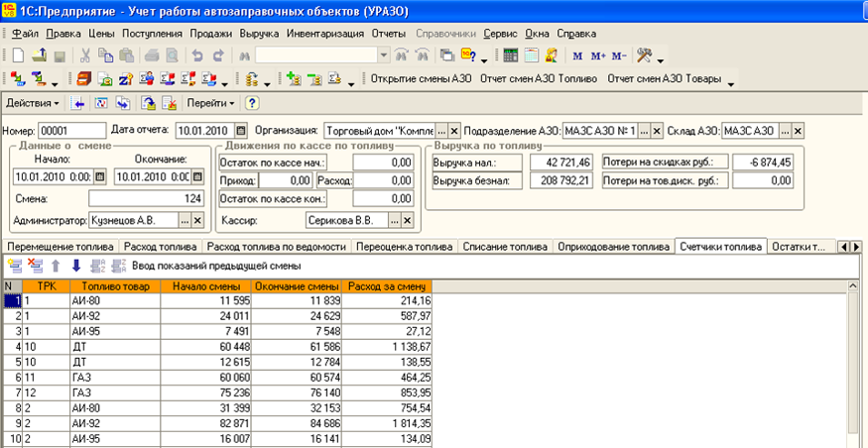The height and width of the screenshot is (448, 868).
Task: Click the Выручка нал. value 42 721,46
Action: [x=561, y=163]
